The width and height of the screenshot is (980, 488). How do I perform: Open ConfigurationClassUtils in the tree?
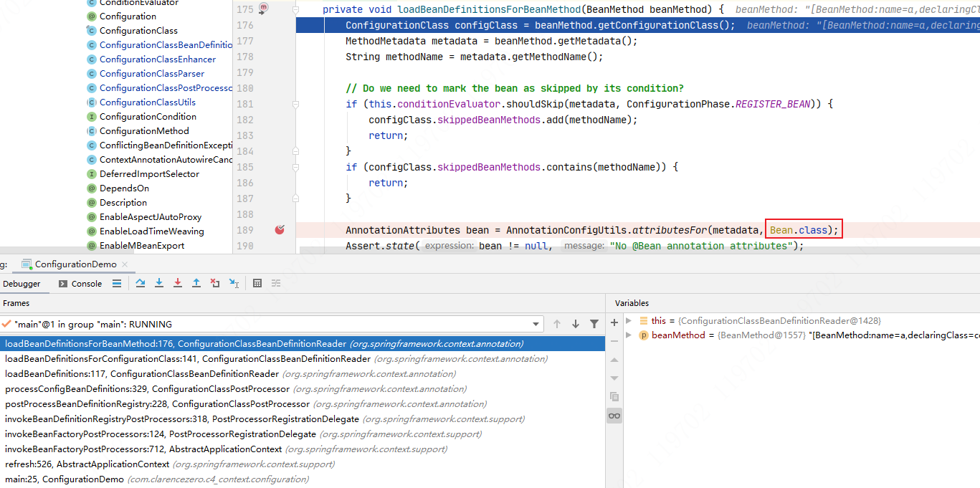click(148, 102)
